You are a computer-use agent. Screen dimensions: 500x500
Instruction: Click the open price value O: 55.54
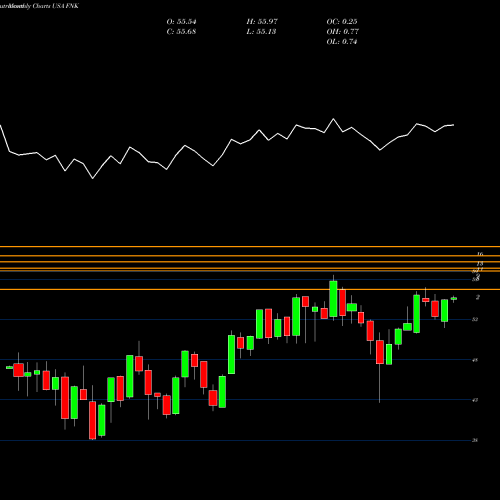pyautogui.click(x=181, y=22)
